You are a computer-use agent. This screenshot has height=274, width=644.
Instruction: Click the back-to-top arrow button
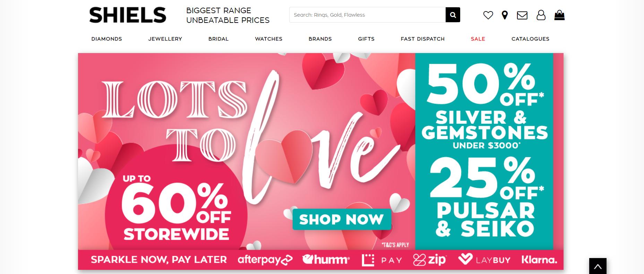click(x=598, y=266)
